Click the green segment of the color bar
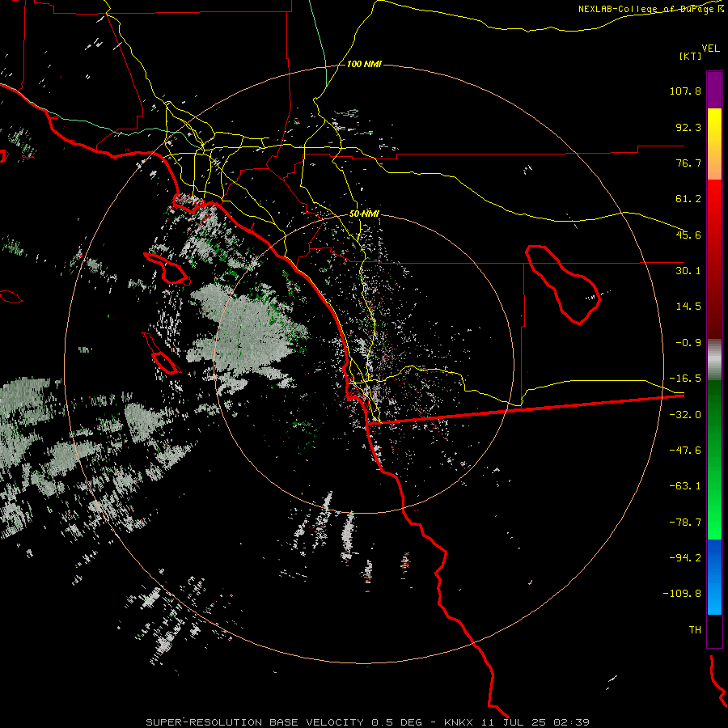 coord(714,459)
